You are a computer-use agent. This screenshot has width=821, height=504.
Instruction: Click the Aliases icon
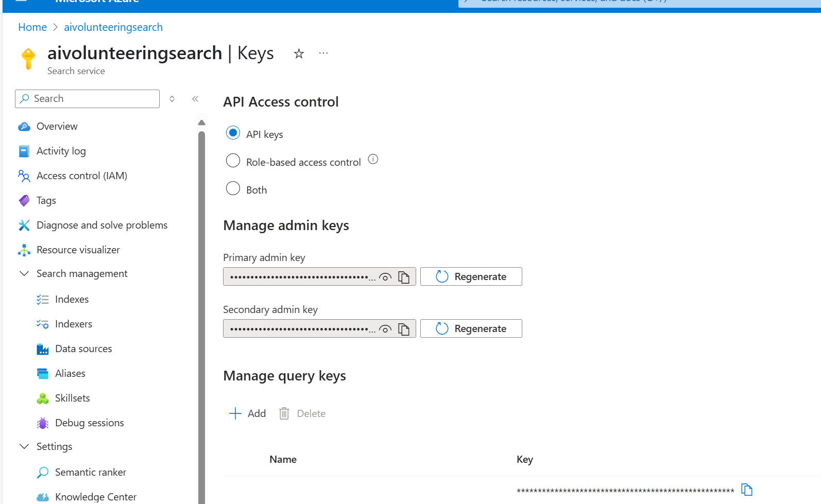click(43, 374)
